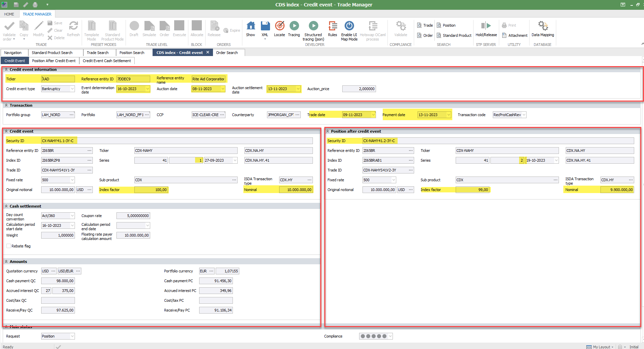644x349 pixels.
Task: Click the Release orders icon
Action: point(214,26)
